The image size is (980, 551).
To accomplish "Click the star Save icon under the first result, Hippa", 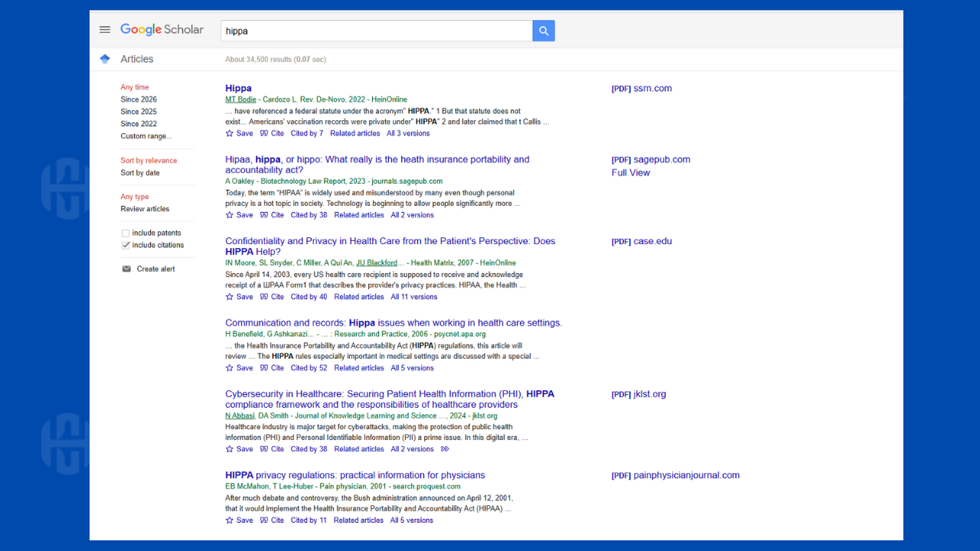I will tap(230, 133).
